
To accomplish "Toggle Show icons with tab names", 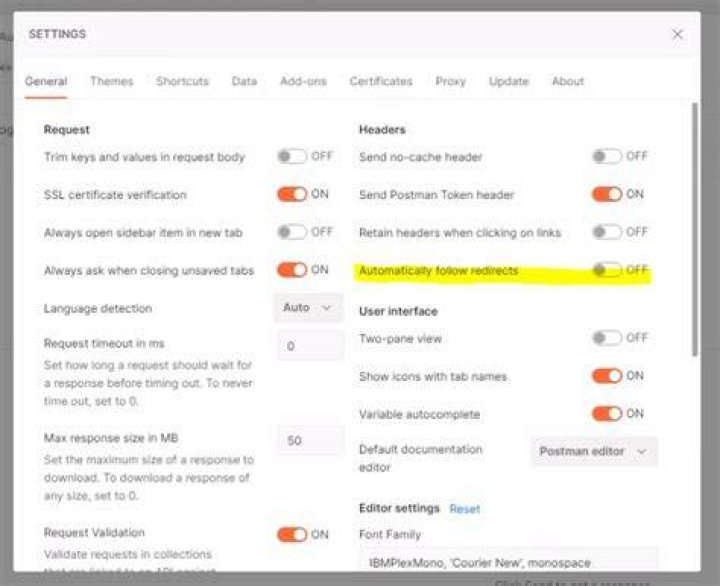I will pos(607,376).
